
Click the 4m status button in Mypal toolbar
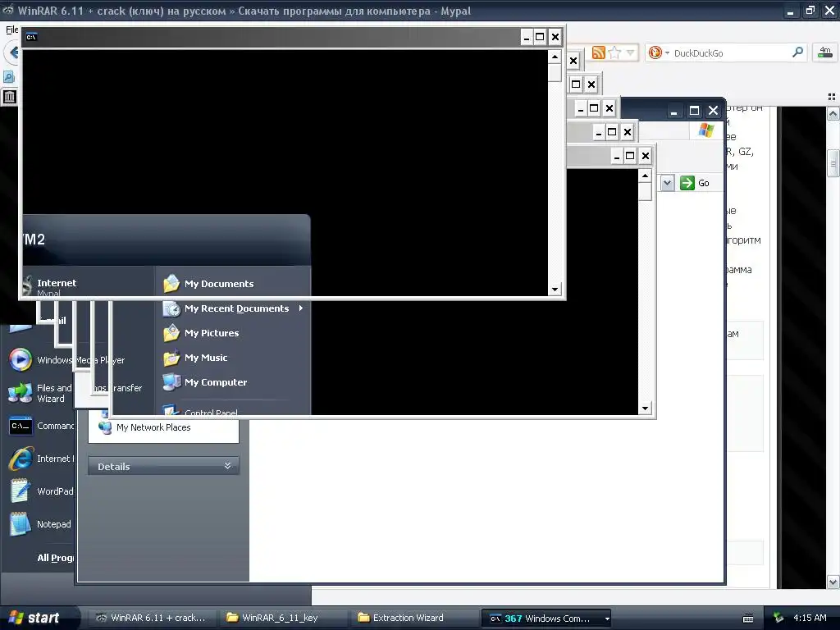click(825, 52)
